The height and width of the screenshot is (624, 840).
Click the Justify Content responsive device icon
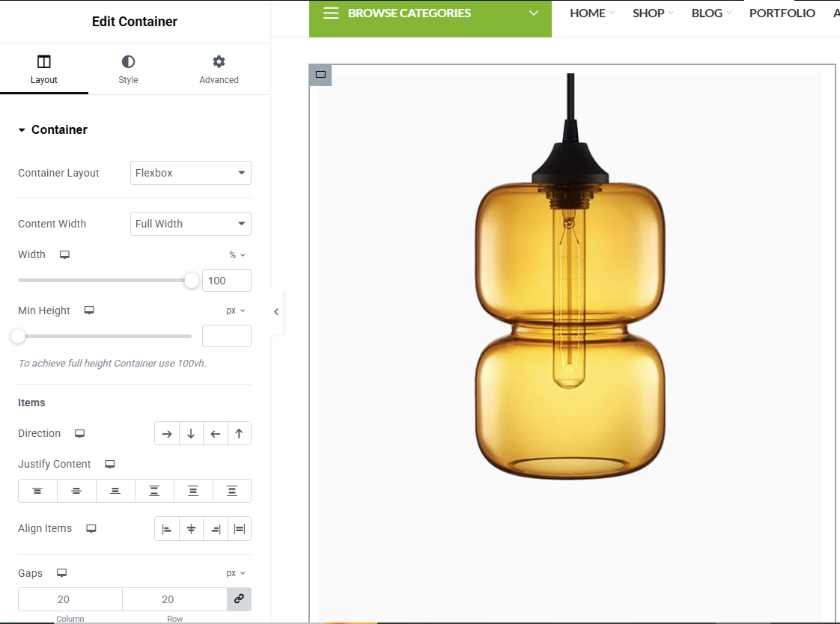pos(110,464)
